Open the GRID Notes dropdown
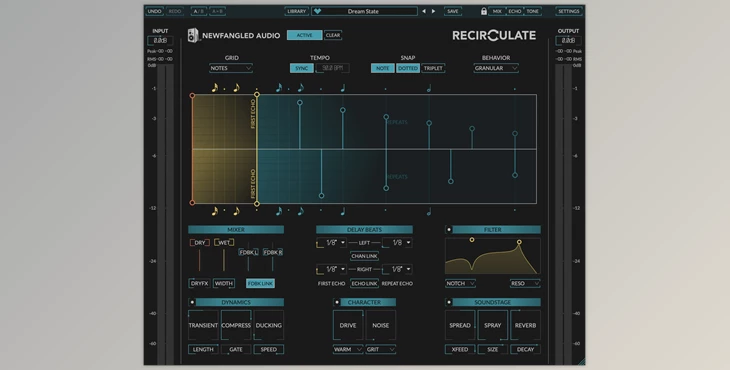 coord(231,68)
